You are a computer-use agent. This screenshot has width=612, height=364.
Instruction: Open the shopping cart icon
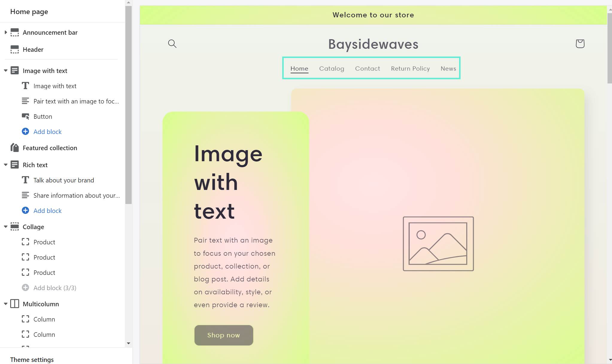point(580,44)
